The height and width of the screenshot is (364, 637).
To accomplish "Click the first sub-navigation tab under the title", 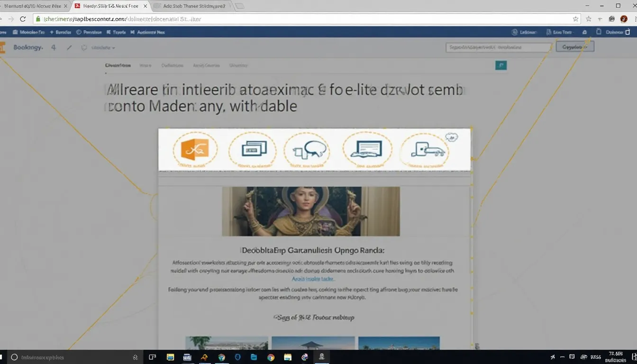I will pyautogui.click(x=118, y=65).
